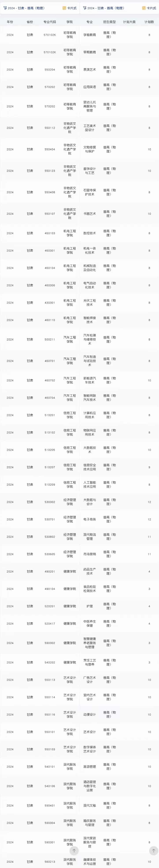Click the 招生类型 column header
Screen dimensions: 159x868
pyautogui.click(x=109, y=22)
